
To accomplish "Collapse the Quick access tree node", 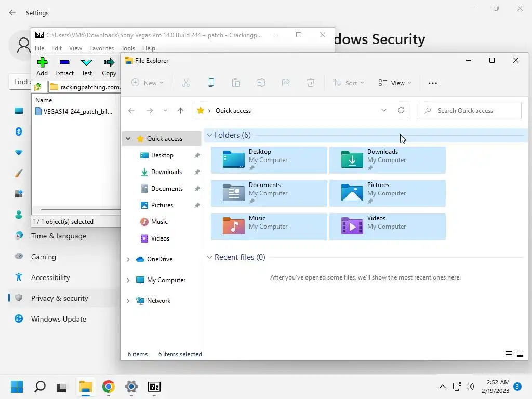I will pyautogui.click(x=128, y=138).
